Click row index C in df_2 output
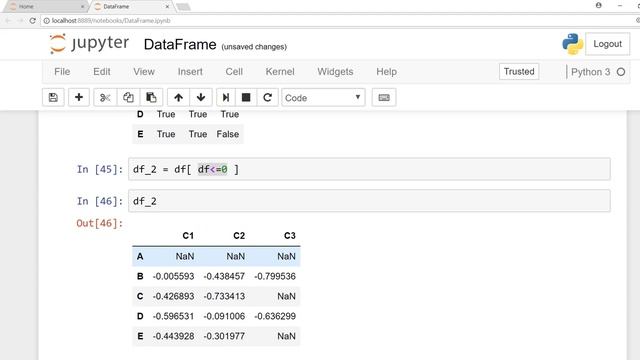Image resolution: width=640 pixels, height=360 pixels. [140, 296]
